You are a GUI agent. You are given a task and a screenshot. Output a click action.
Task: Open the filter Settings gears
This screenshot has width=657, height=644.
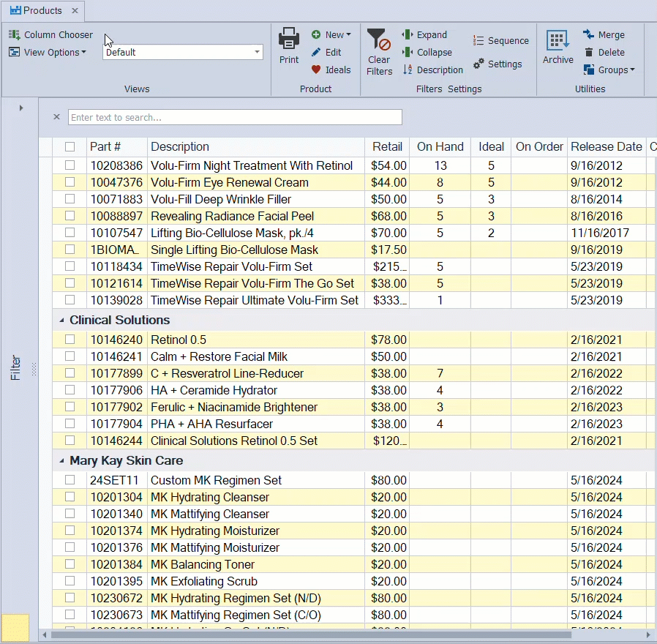pyautogui.click(x=498, y=64)
